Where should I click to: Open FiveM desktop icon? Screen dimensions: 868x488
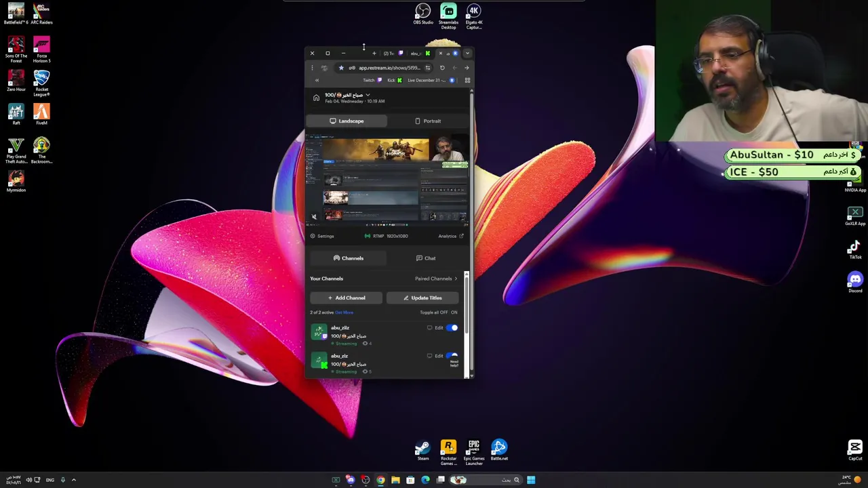[41, 115]
